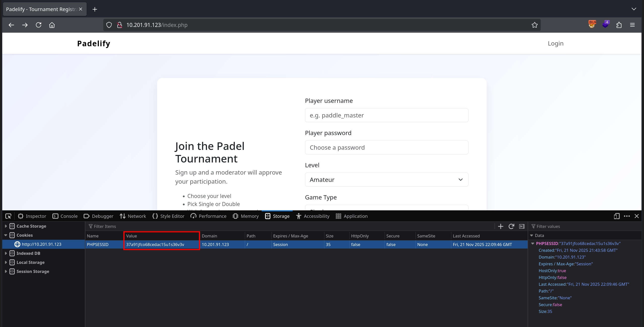The height and width of the screenshot is (327, 644).
Task: Open the Burp Suite extension icon
Action: tap(592, 24)
